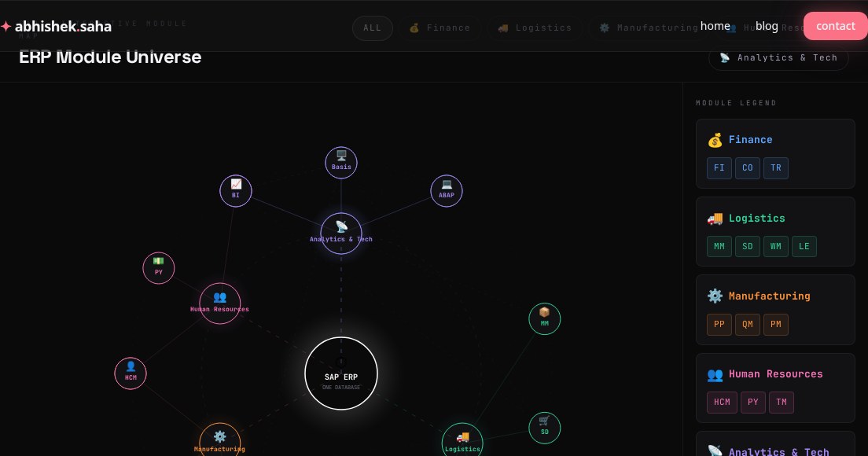The height and width of the screenshot is (456, 868).
Task: Filter modules by Logistics pill
Action: pyautogui.click(x=535, y=28)
